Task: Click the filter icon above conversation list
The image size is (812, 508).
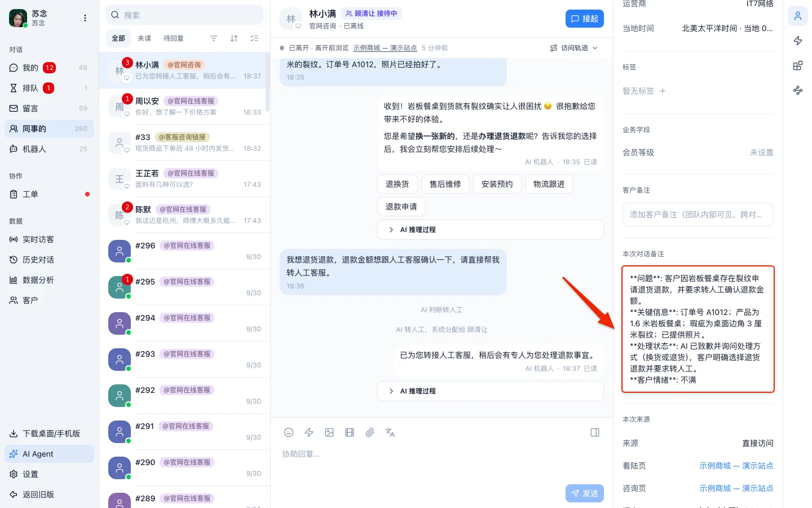Action: [214, 38]
